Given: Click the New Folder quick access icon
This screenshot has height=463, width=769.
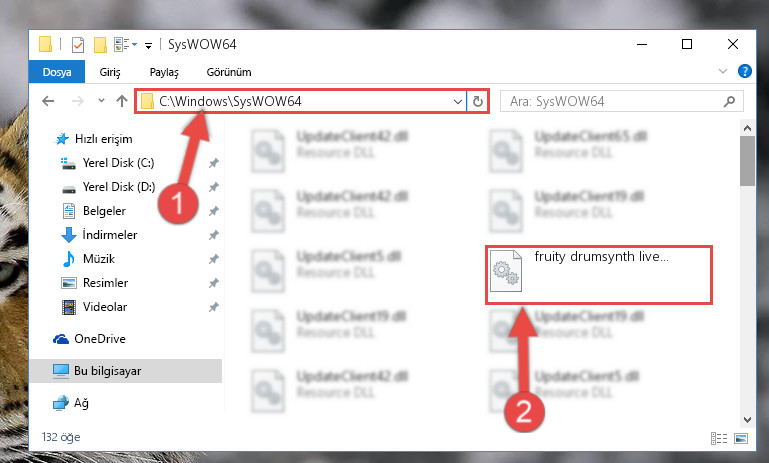Looking at the screenshot, I should (x=100, y=45).
